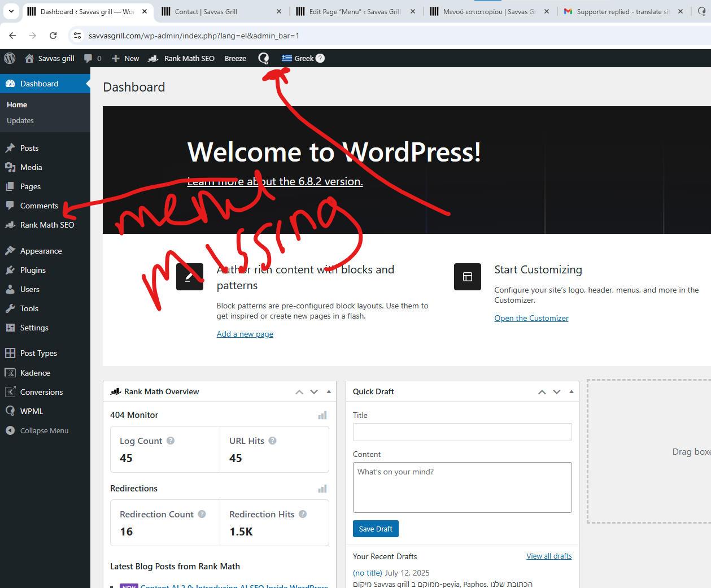The height and width of the screenshot is (588, 711).
Task: Click the WPML sidebar icon
Action: (x=10, y=411)
